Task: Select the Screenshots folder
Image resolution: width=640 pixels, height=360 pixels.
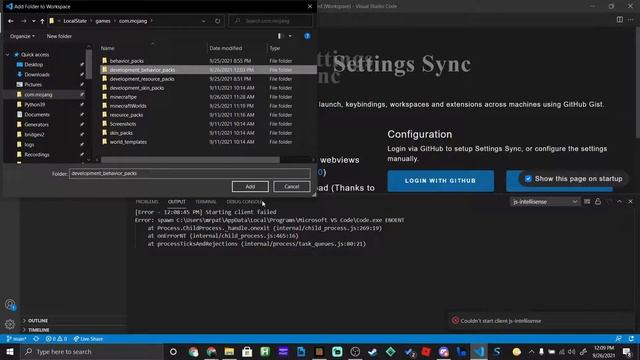Action: coord(123,124)
